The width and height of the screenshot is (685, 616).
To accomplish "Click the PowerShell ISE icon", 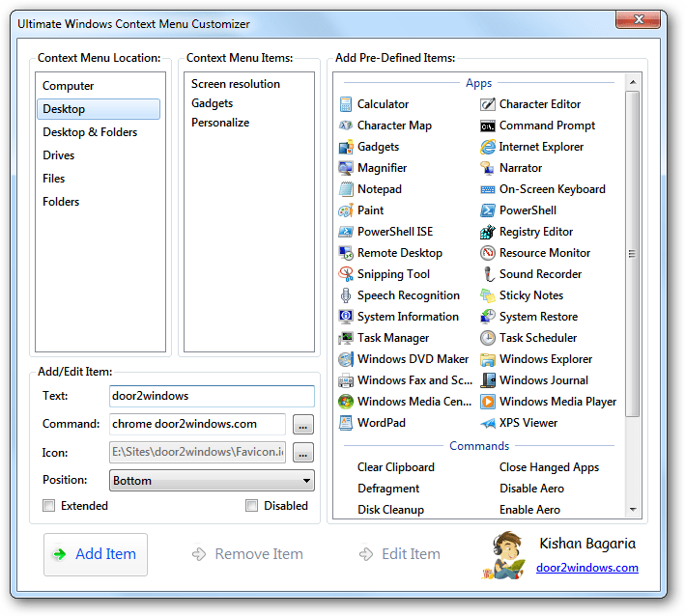I will (346, 232).
